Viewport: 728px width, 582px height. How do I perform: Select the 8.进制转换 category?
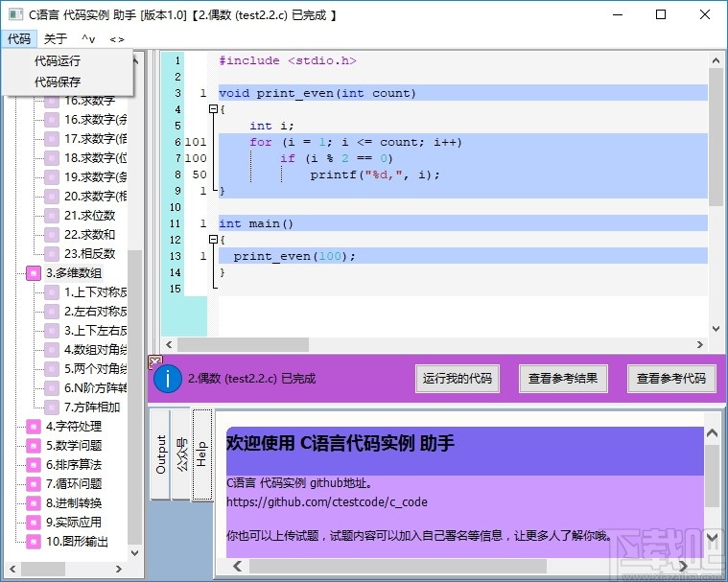pos(74,503)
